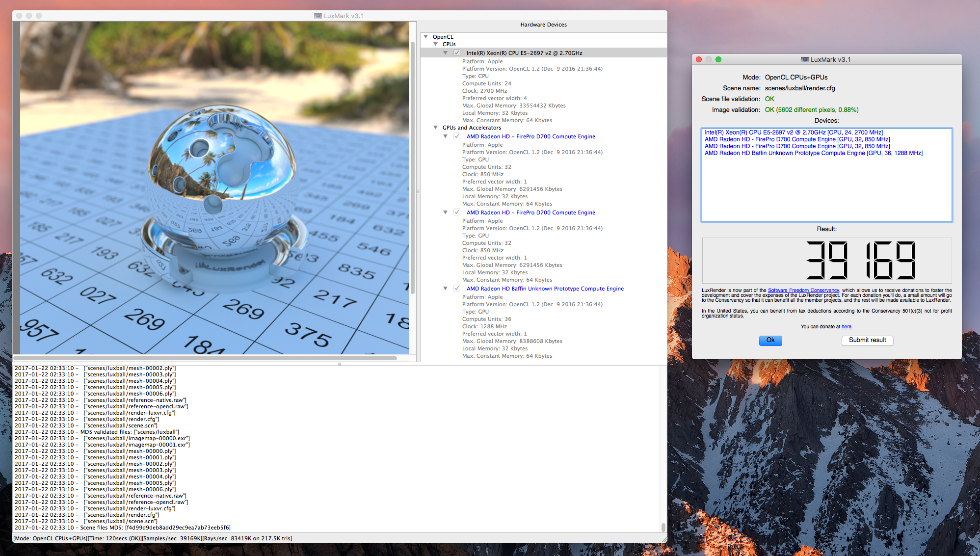Viewport: 980px width, 556px height.
Task: Click the 'Compute Units: 24' text
Action: [486, 83]
